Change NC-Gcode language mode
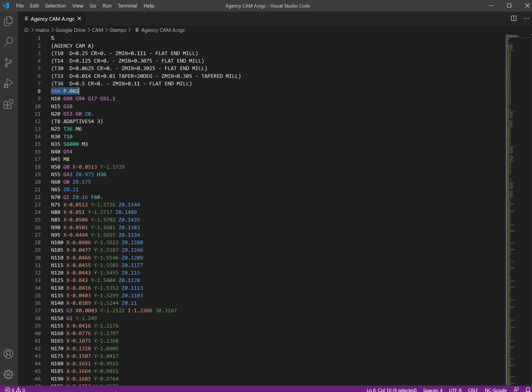 point(495,390)
